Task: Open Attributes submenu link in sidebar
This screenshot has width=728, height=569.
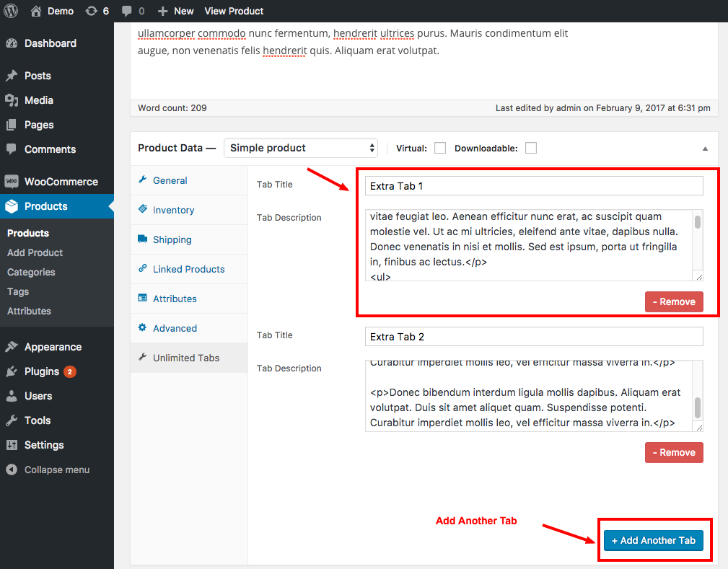Action: [30, 311]
